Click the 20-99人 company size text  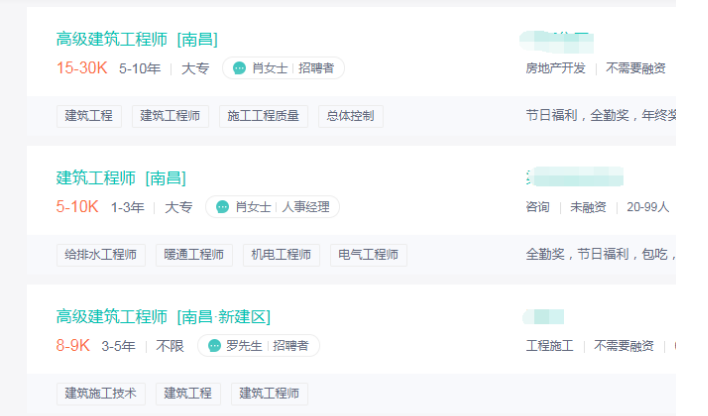tap(647, 207)
